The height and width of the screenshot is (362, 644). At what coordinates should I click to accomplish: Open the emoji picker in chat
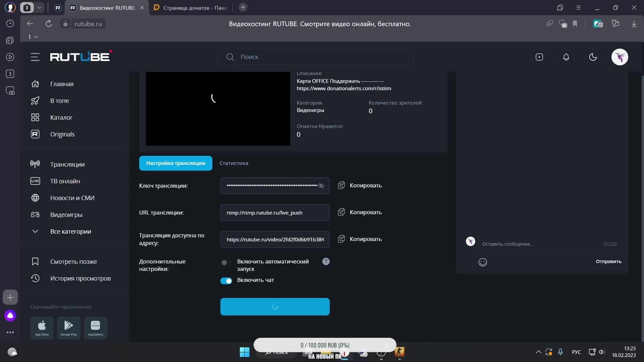tap(482, 262)
